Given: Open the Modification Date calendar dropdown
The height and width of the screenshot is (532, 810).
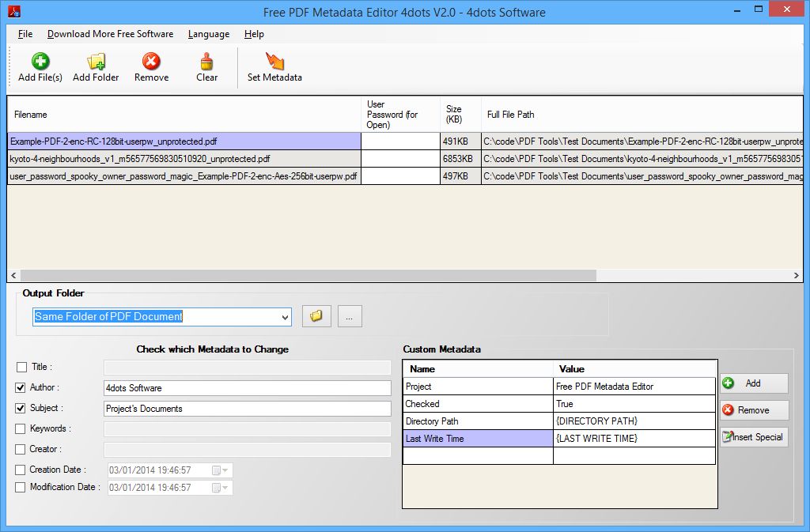Looking at the screenshot, I should point(225,487).
